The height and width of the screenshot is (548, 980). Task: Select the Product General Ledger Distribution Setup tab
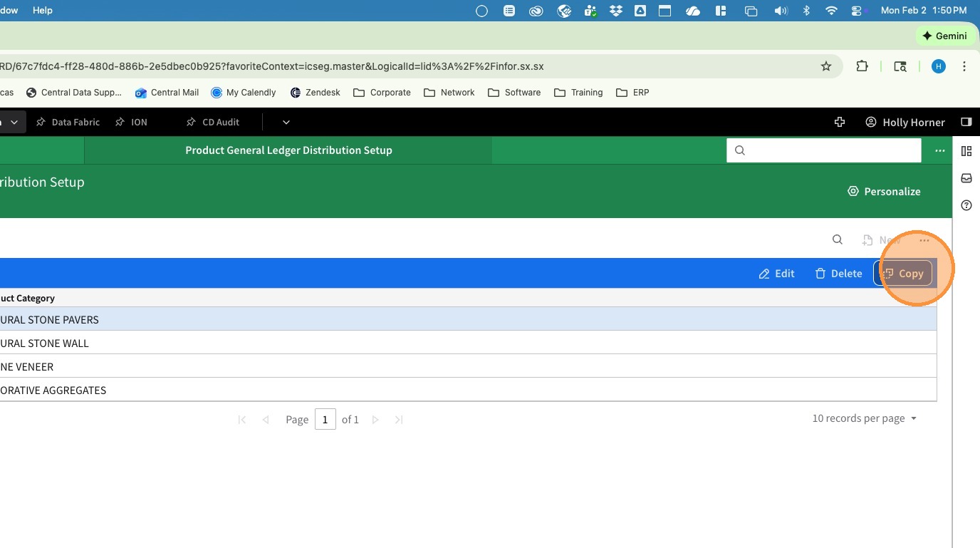click(288, 150)
